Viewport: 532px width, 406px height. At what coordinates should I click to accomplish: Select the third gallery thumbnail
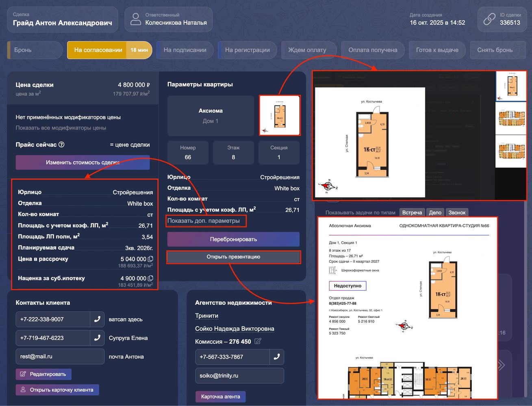click(511, 151)
